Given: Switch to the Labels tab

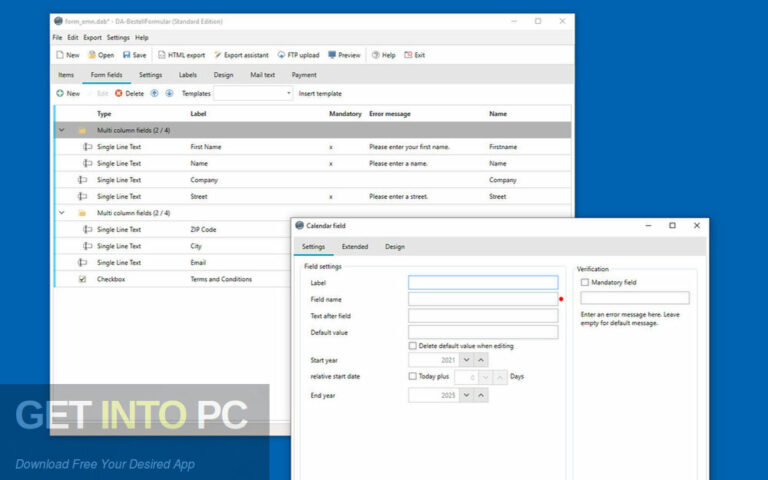Looking at the screenshot, I should click(188, 75).
